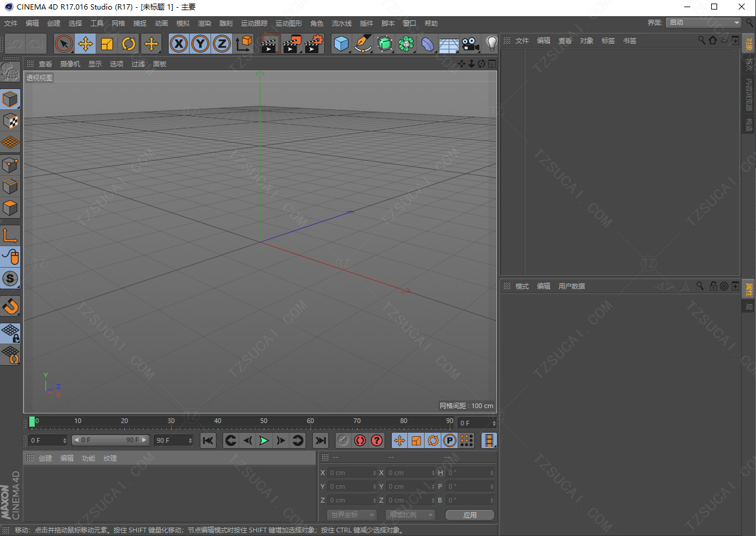Click the Undo arrow icon

point(16,44)
